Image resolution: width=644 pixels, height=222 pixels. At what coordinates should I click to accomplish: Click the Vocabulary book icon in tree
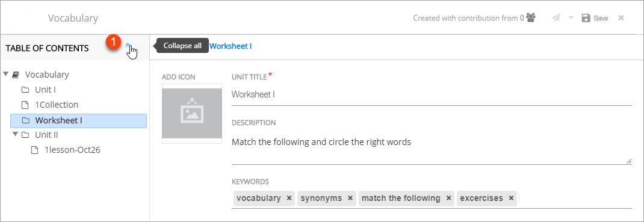(x=16, y=75)
